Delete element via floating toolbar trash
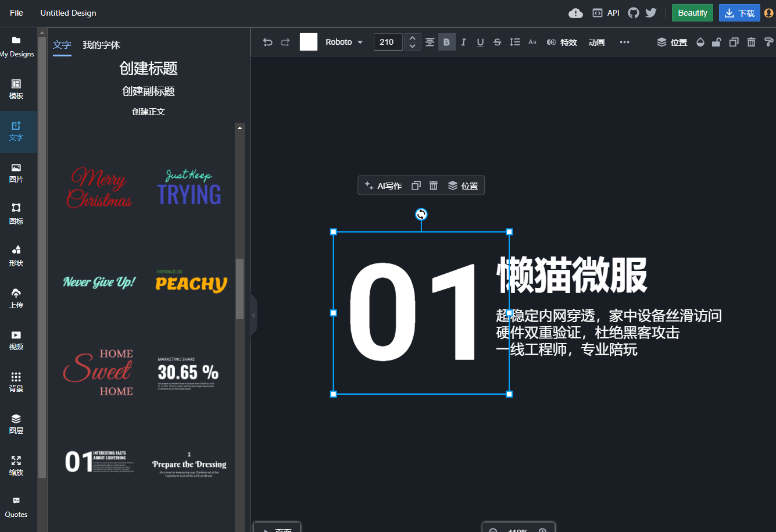This screenshot has width=776, height=532. 433,185
